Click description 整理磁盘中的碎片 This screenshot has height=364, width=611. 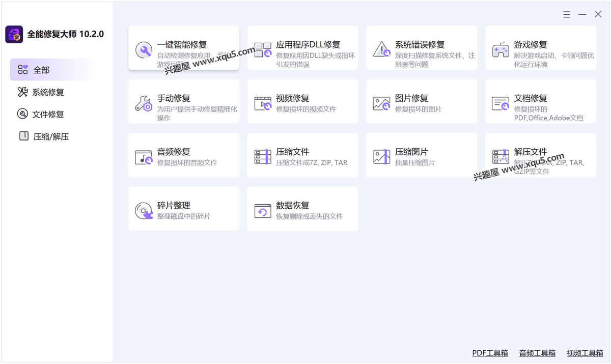pos(184,216)
